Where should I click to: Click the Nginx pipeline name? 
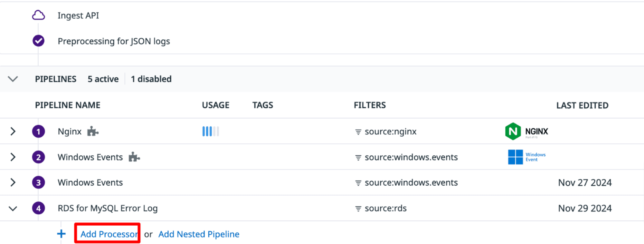point(70,132)
